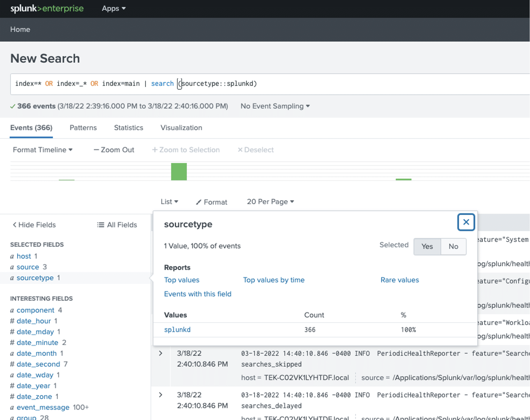Open the date_year interesting field
Screen dimensions: 530x420
pos(33,386)
